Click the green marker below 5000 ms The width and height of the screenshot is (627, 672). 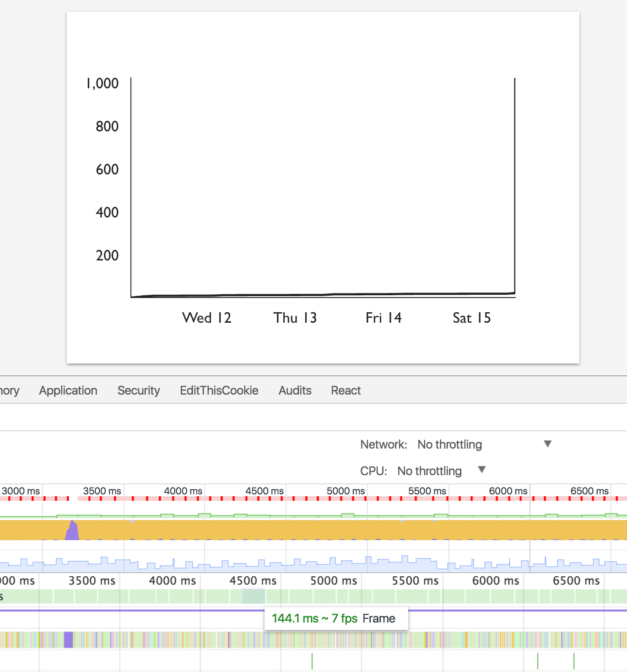[x=312, y=661]
